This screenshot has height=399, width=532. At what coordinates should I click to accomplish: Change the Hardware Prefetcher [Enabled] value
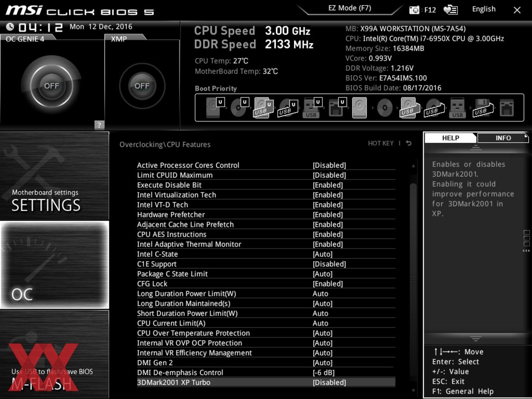328,215
